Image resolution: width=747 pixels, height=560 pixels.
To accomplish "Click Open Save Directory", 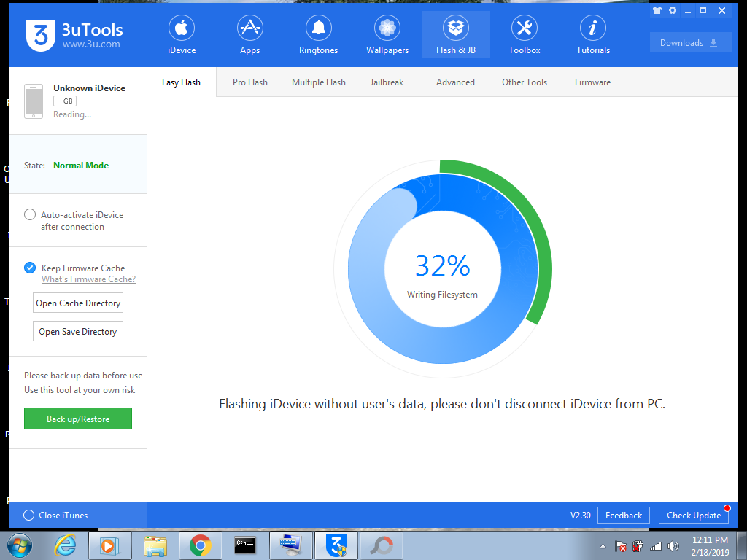I will coord(78,332).
